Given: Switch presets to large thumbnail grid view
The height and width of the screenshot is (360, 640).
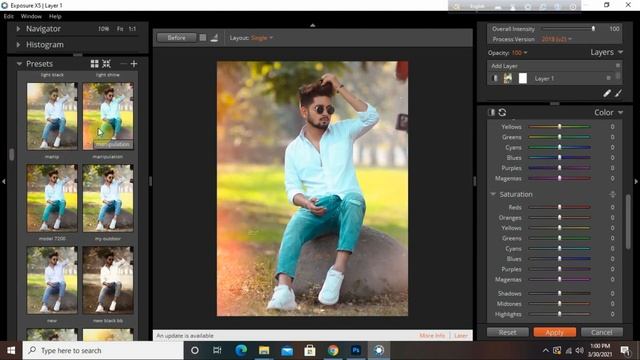Looking at the screenshot, I should [x=95, y=64].
